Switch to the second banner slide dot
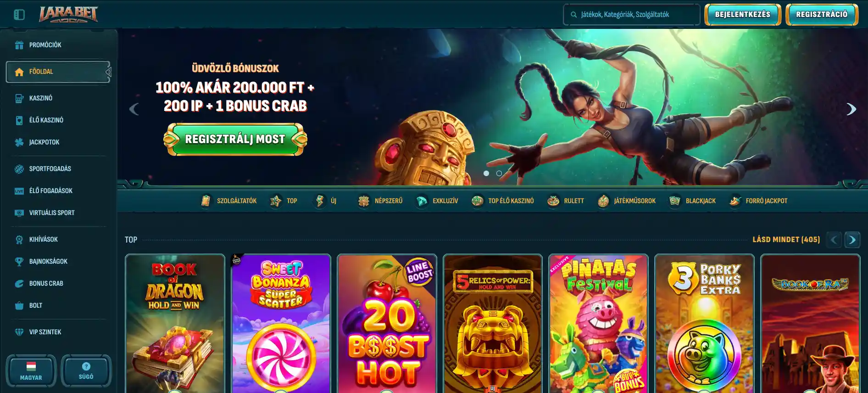 click(499, 173)
